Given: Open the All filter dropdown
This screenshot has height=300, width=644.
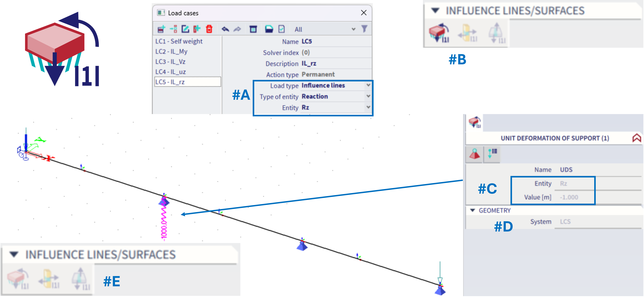Looking at the screenshot, I should (x=353, y=29).
